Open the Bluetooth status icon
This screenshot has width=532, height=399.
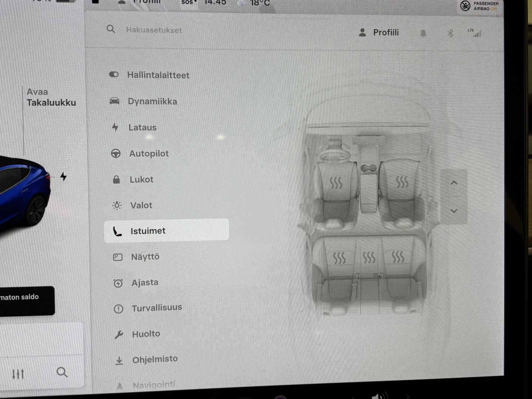(450, 33)
